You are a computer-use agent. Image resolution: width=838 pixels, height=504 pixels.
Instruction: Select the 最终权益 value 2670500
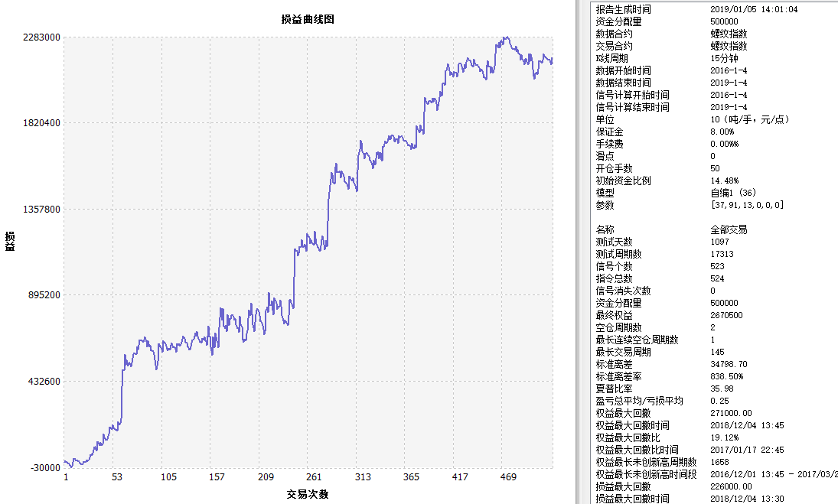(x=726, y=315)
